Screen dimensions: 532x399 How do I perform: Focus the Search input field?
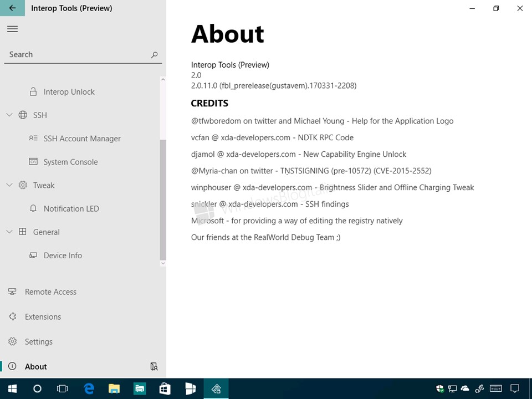(x=83, y=55)
